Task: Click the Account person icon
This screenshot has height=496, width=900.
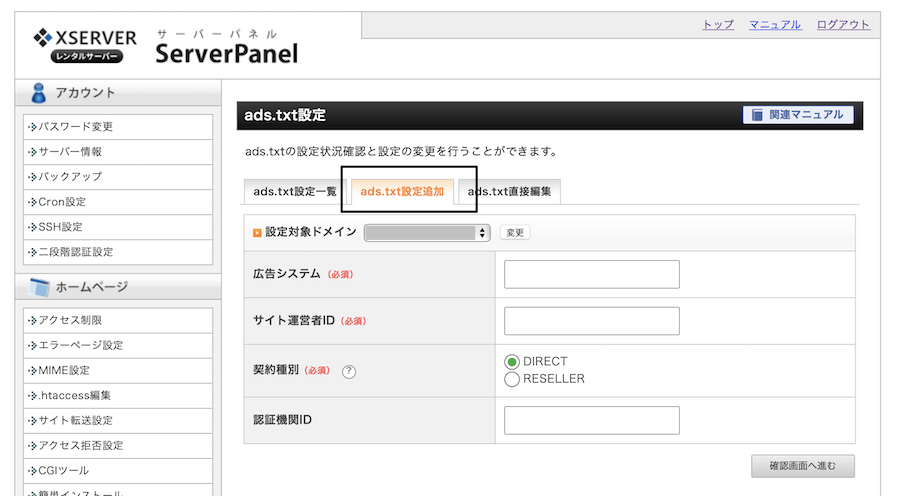Action: [x=38, y=93]
